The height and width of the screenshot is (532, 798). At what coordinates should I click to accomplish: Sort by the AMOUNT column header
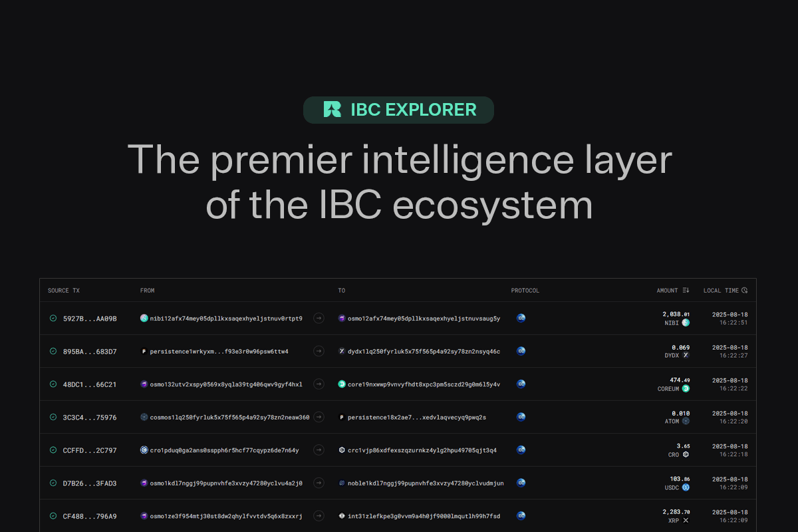click(667, 291)
